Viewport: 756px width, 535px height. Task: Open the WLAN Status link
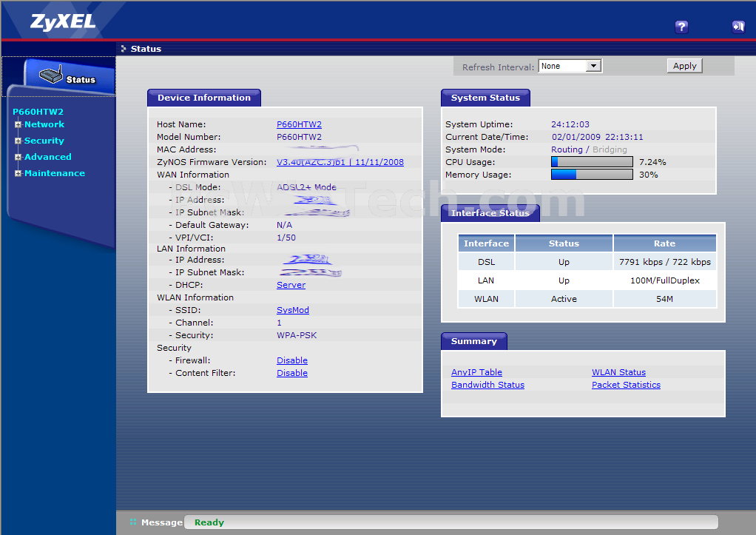(x=618, y=372)
